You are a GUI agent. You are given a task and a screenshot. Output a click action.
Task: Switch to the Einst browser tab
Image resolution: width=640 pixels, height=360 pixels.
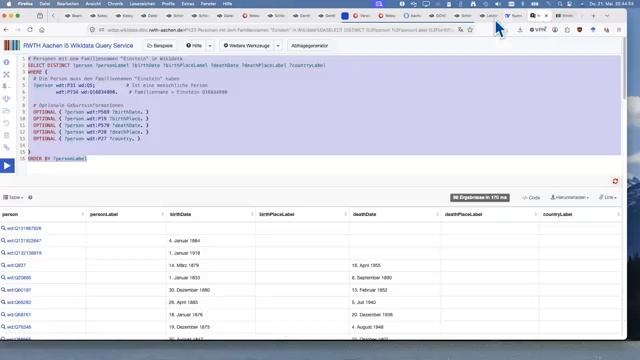click(565, 16)
